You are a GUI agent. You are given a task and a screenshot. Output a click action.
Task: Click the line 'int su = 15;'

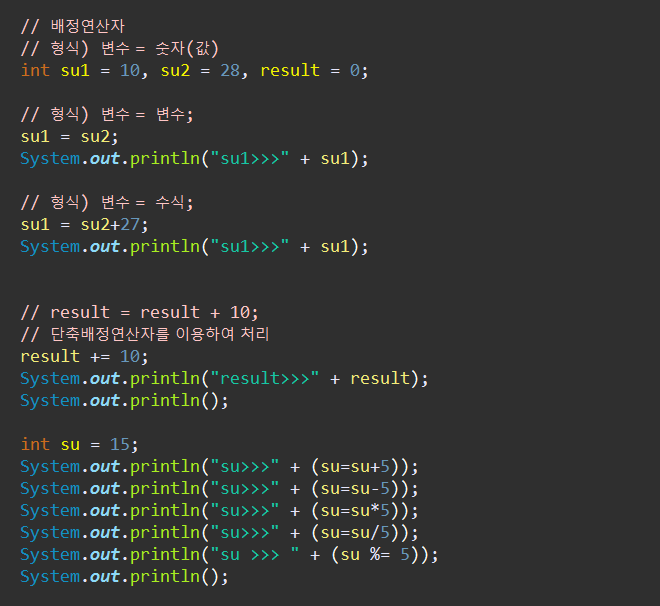click(x=80, y=445)
